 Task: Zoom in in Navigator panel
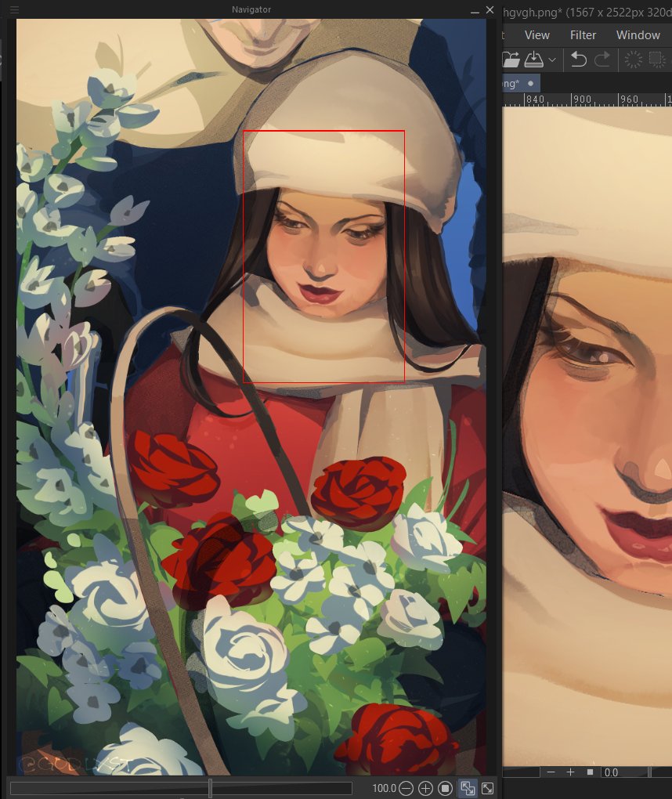[425, 788]
